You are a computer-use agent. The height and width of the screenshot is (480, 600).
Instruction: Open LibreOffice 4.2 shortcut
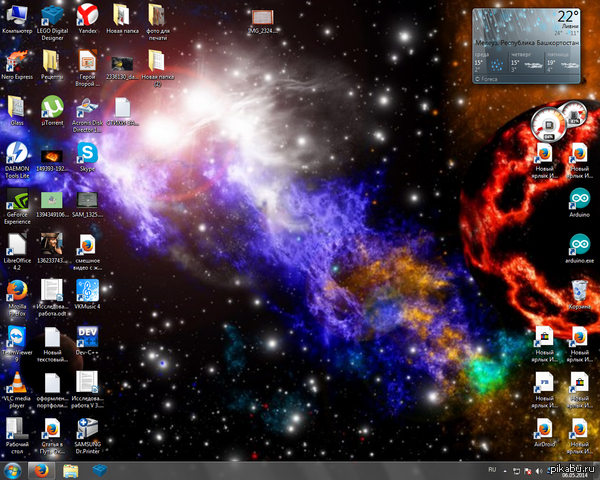[x=16, y=245]
